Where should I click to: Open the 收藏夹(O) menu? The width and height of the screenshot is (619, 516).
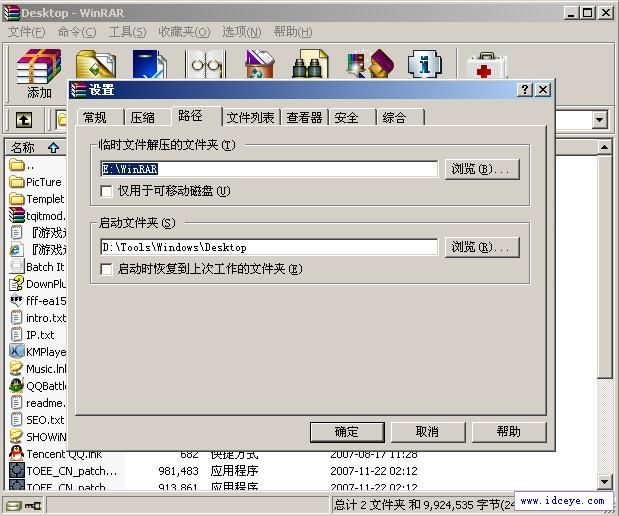click(x=184, y=32)
